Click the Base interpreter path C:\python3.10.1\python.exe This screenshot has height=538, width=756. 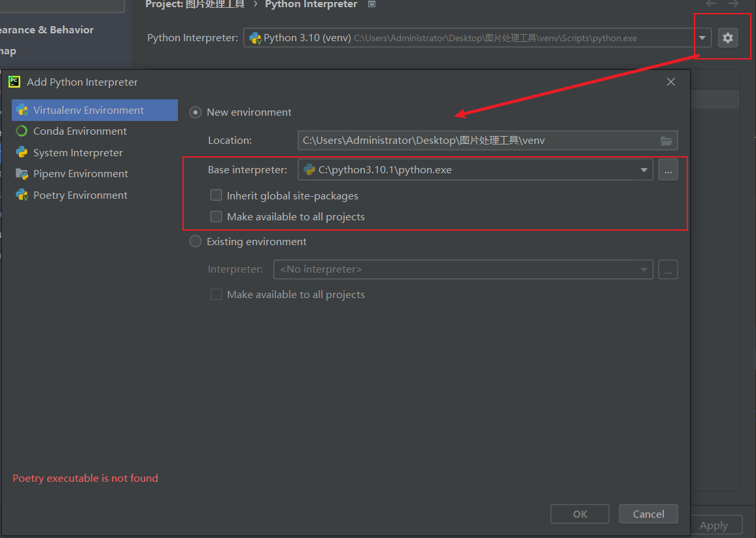[x=385, y=170]
